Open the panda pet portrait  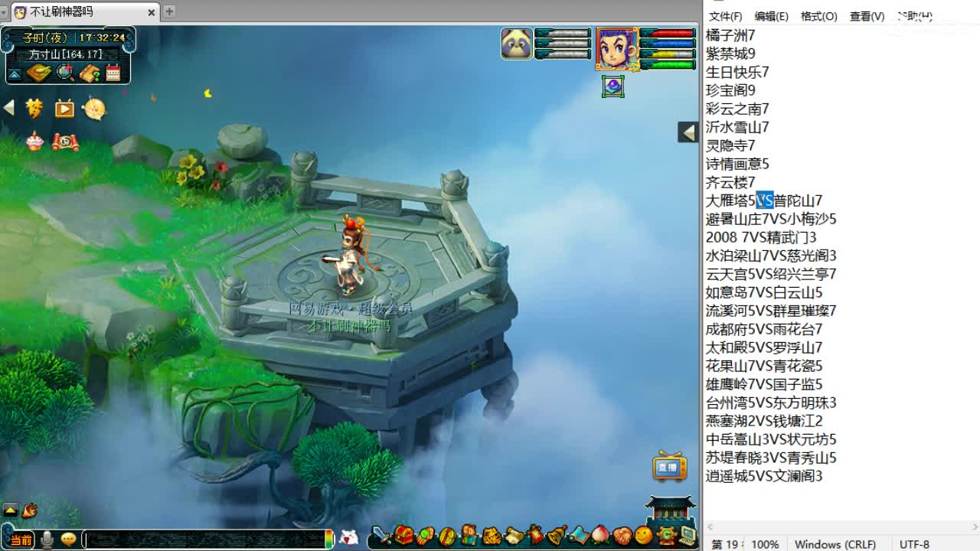point(517,44)
